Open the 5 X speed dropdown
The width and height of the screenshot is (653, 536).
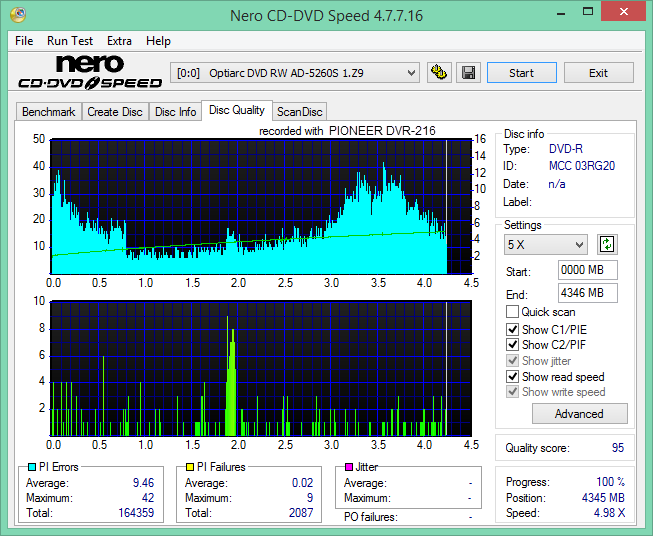pyautogui.click(x=546, y=244)
